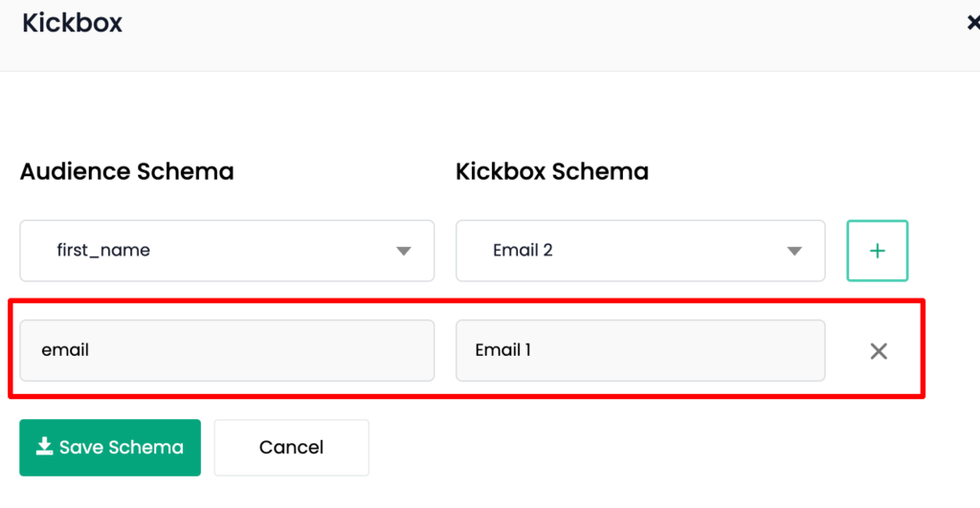Image resolution: width=980 pixels, height=508 pixels.
Task: Remove the email to Email 1 mapping row
Action: (x=879, y=351)
